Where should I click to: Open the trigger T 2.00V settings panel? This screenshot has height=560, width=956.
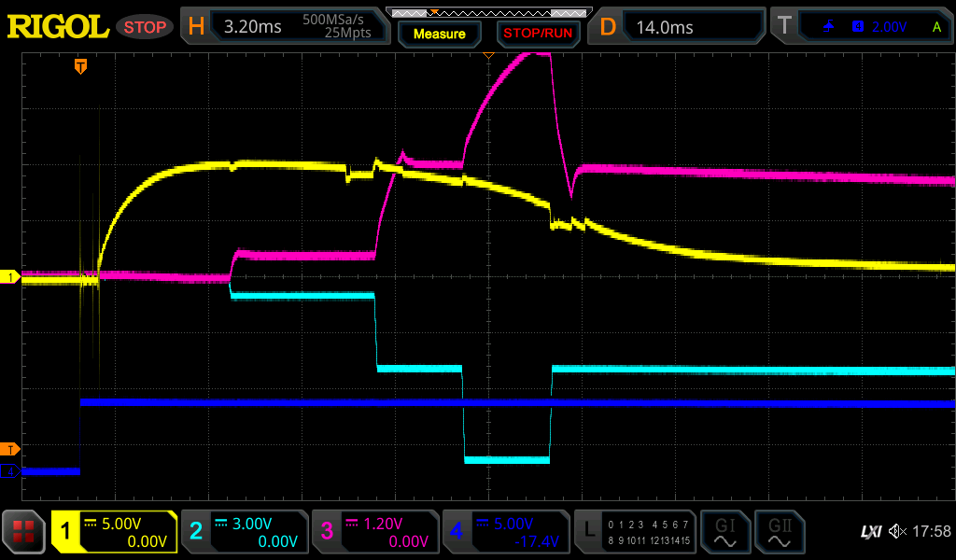tap(864, 27)
